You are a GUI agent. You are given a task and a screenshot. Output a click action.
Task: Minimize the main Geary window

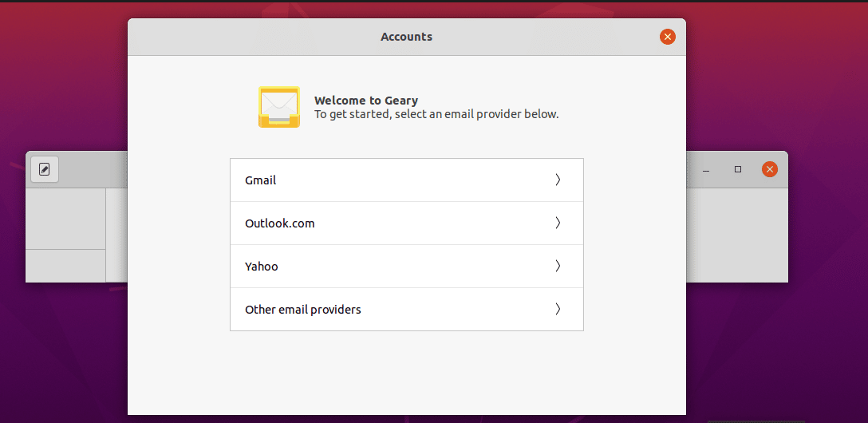point(706,169)
